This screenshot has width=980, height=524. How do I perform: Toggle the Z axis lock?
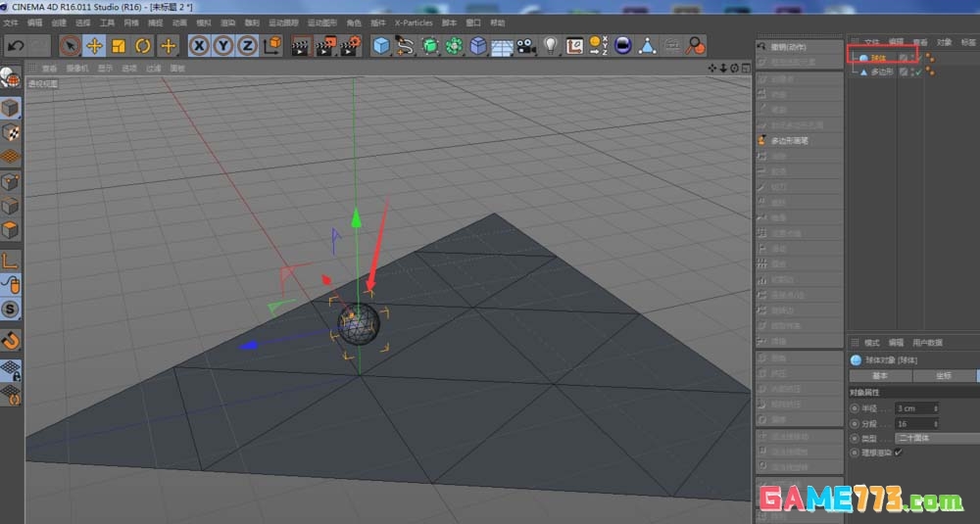click(x=248, y=46)
